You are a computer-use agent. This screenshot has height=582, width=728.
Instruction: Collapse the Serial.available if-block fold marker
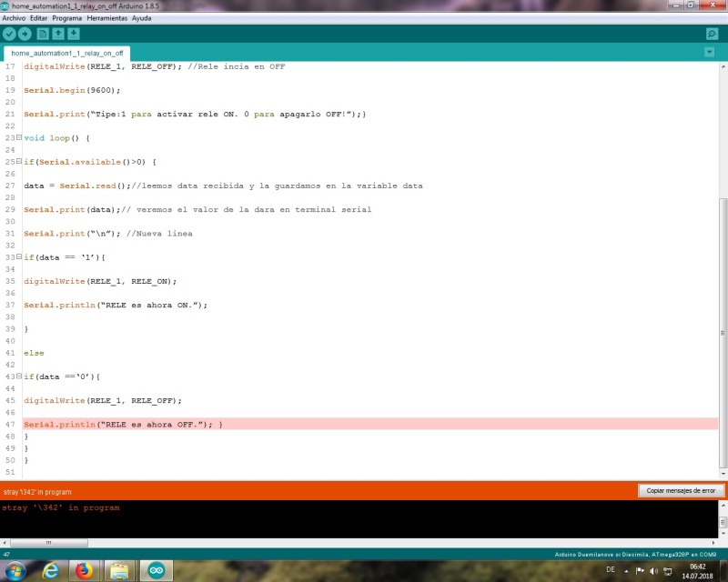[19, 161]
